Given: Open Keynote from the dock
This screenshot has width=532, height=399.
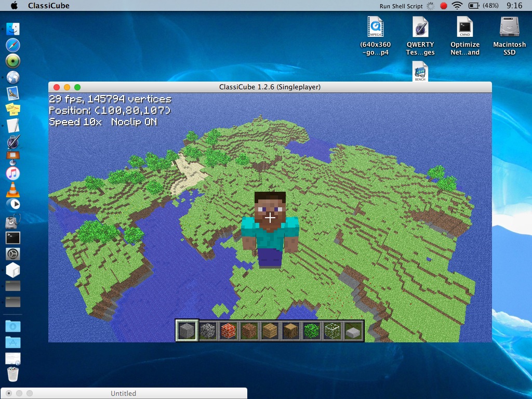Looking at the screenshot, I should pos(13,158).
